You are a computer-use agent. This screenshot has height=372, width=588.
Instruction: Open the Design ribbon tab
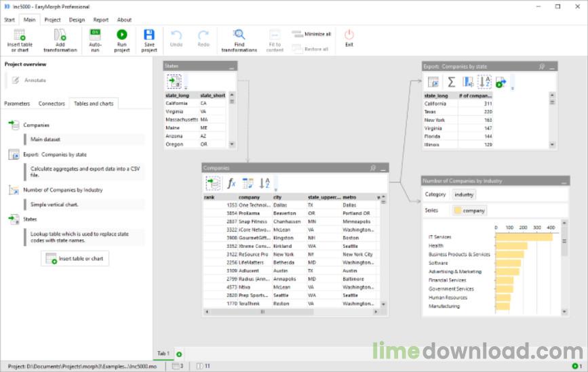77,20
